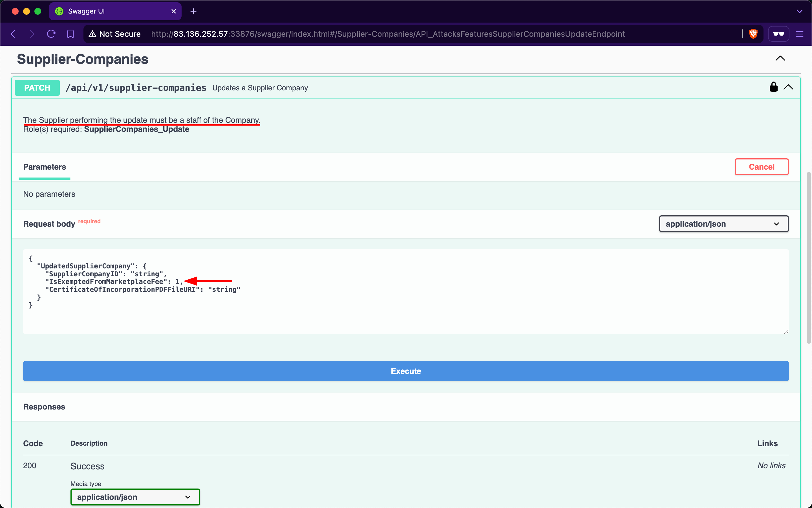812x508 pixels.
Task: Execute the PATCH request
Action: [406, 371]
